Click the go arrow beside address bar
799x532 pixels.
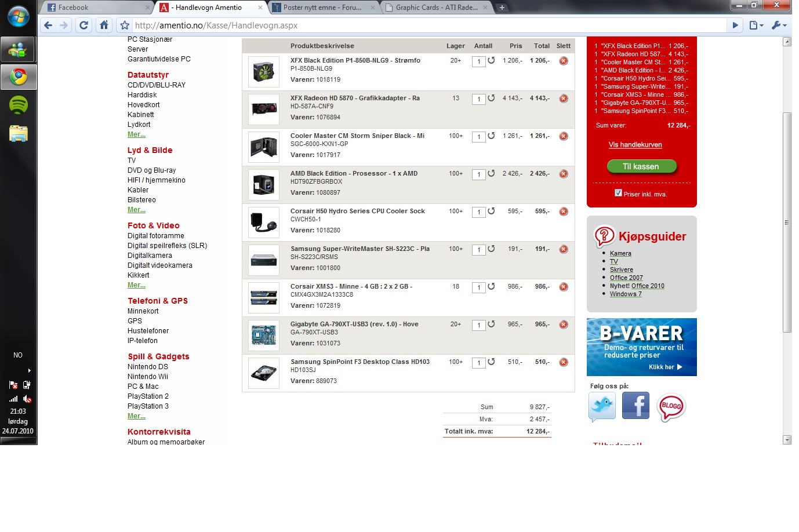tap(735, 25)
